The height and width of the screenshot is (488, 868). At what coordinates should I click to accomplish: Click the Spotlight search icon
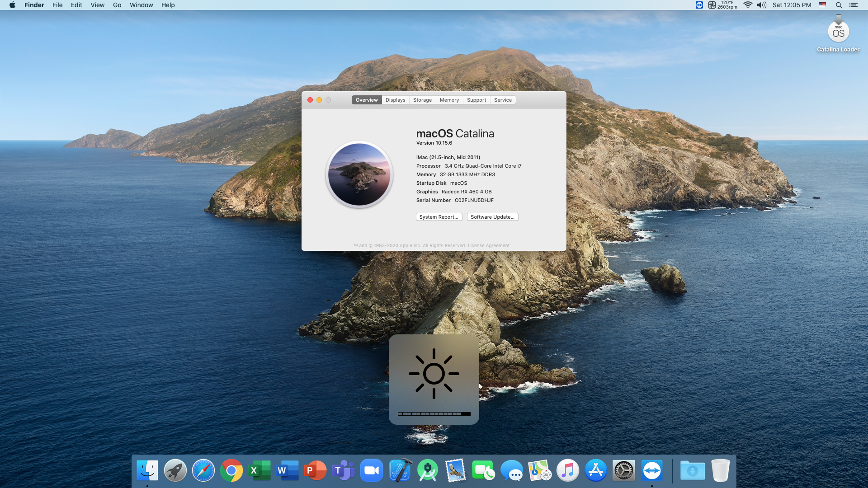839,5
